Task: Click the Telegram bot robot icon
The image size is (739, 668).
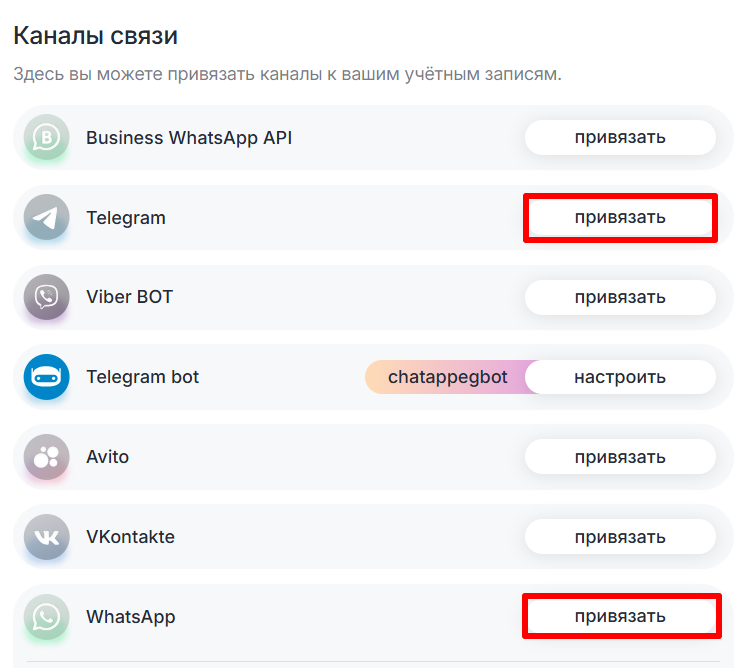Action: (x=47, y=377)
